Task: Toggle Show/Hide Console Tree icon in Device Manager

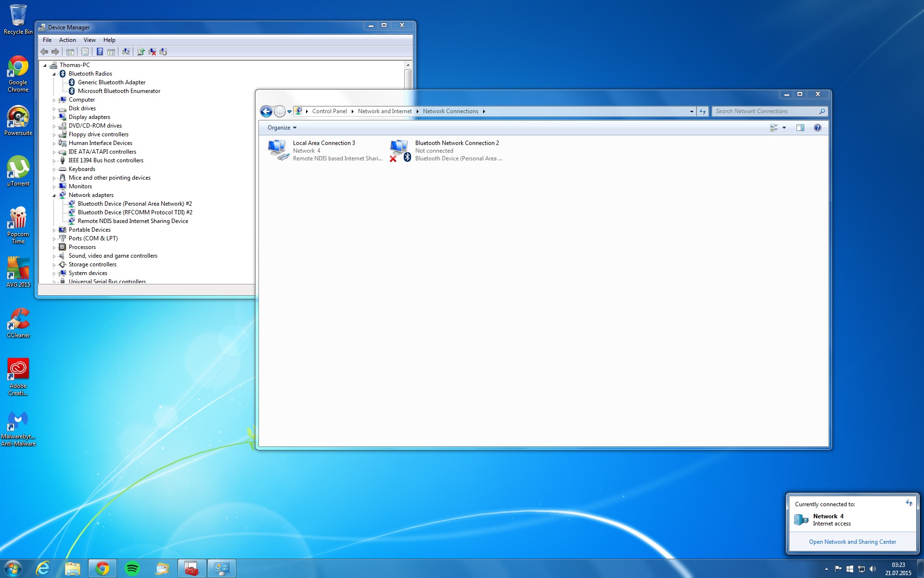Action: click(x=70, y=52)
